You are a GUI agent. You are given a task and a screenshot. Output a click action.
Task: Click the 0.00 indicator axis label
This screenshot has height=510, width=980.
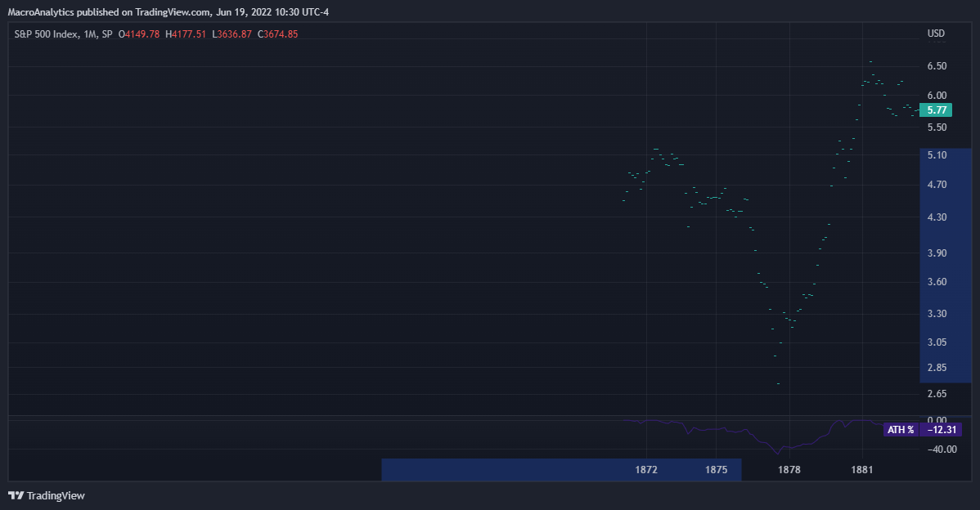(937, 419)
